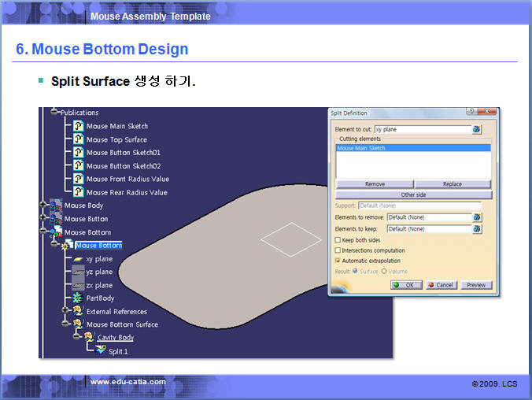Click the Mouse Main Sketch publication icon
The height and width of the screenshot is (400, 532).
78,126
